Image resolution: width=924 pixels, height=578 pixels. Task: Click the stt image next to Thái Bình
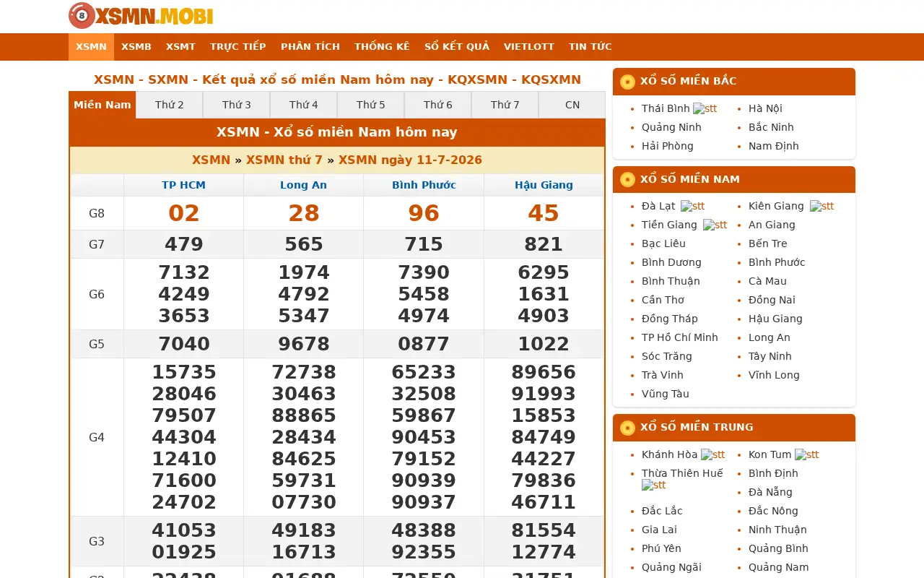(705, 108)
